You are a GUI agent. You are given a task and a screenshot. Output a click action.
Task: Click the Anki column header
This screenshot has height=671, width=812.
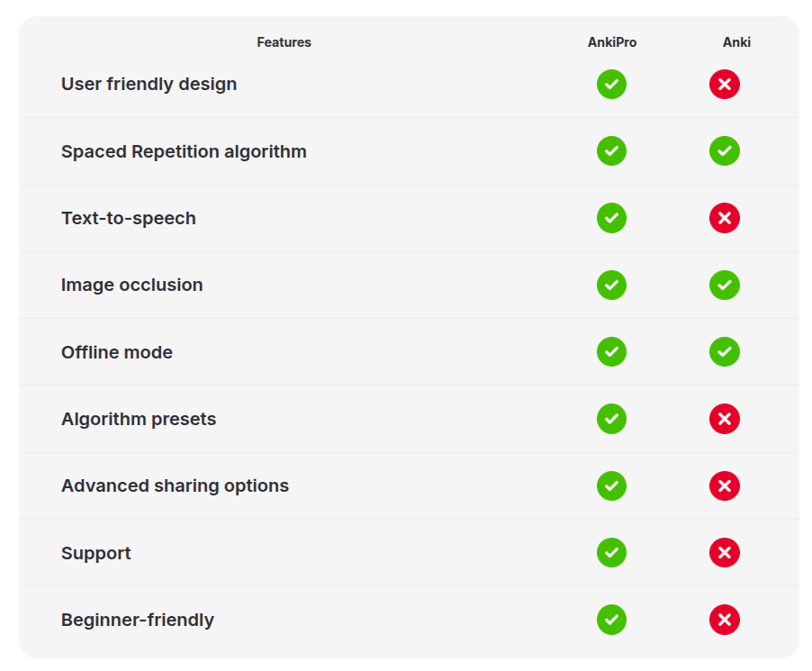(x=736, y=42)
